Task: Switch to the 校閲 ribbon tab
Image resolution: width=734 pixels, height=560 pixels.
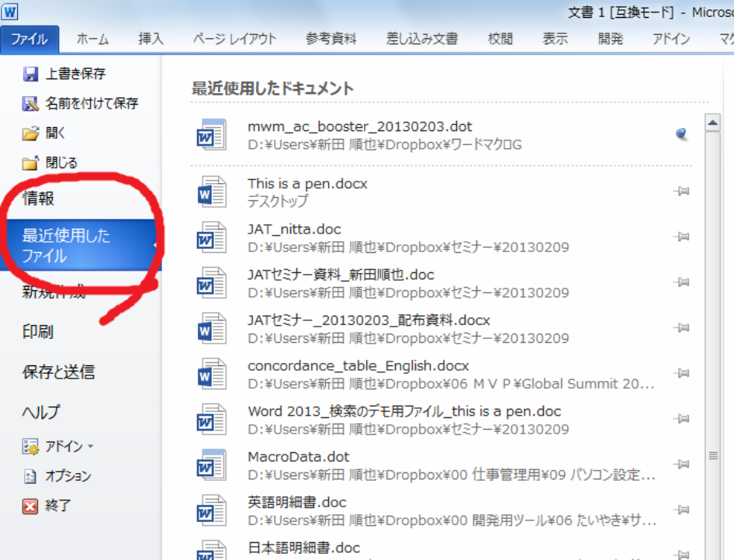Action: 500,39
